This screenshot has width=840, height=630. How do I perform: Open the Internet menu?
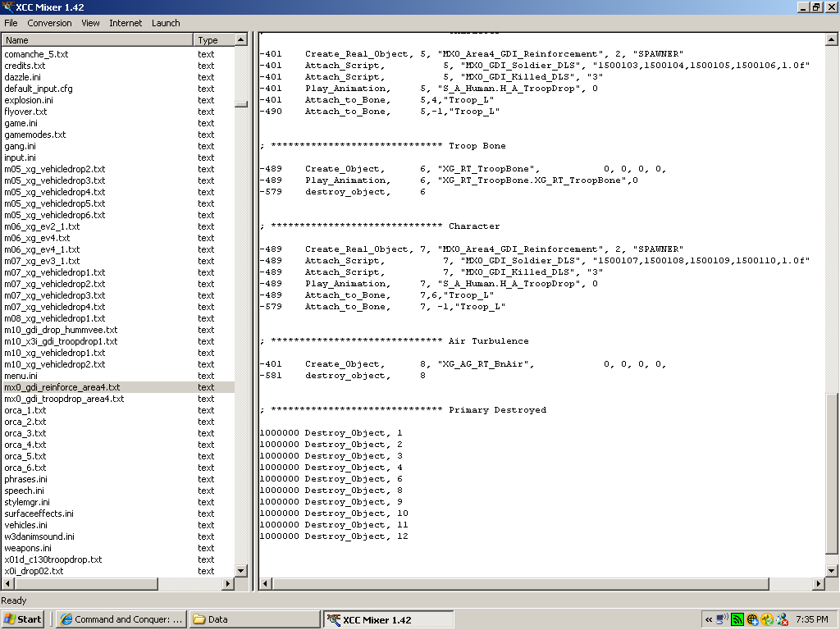[x=126, y=23]
